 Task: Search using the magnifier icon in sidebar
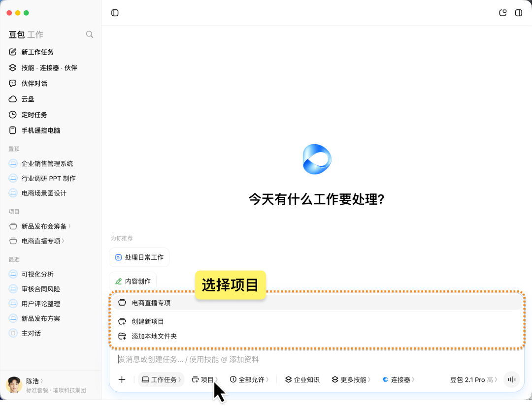click(x=90, y=34)
